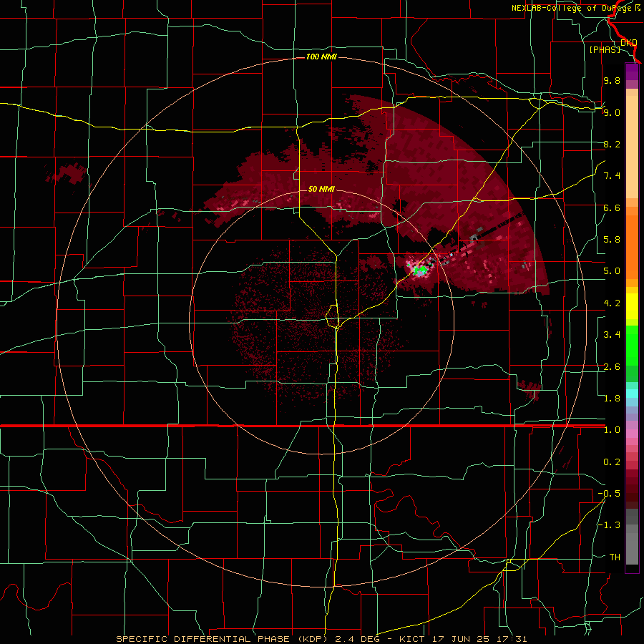This screenshot has height=644, width=644.
Task: Click the 9.0 value on color scale
Action: (x=612, y=112)
